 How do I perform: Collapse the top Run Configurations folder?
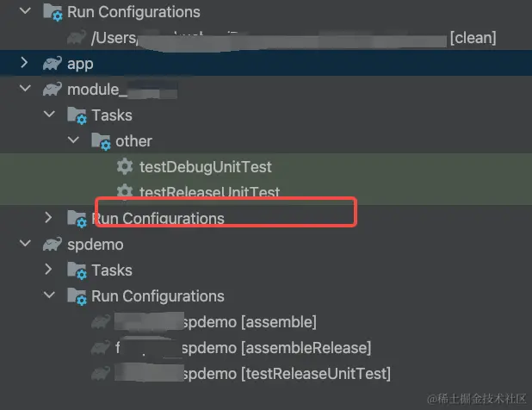tap(24, 12)
